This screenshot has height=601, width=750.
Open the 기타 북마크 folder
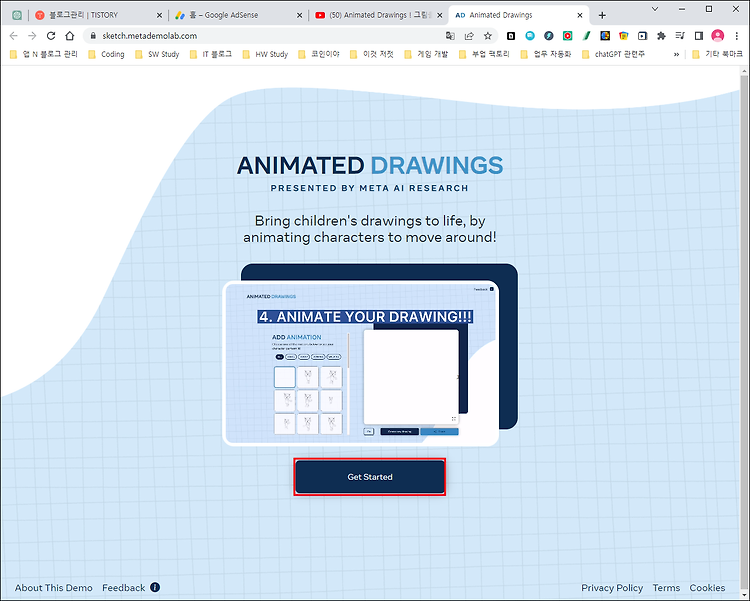[x=717, y=55]
